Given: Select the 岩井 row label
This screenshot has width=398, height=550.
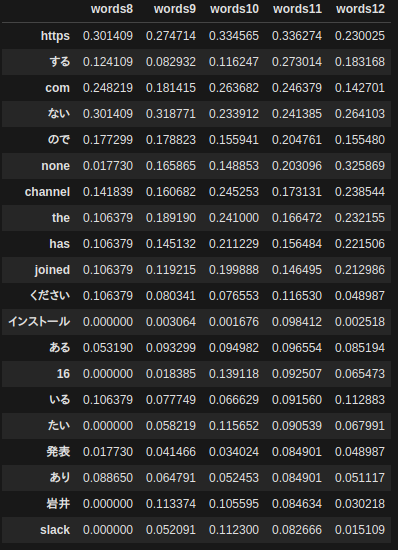Looking at the screenshot, I should (x=58, y=504).
